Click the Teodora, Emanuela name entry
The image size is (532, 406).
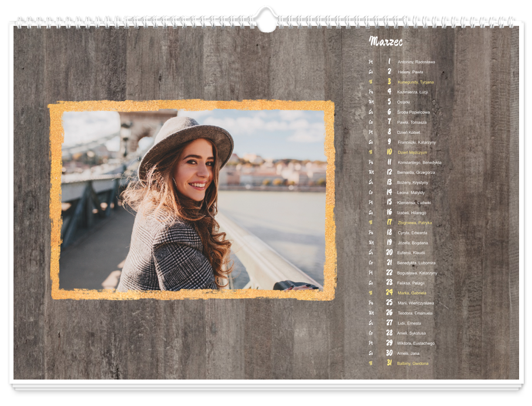tap(415, 313)
